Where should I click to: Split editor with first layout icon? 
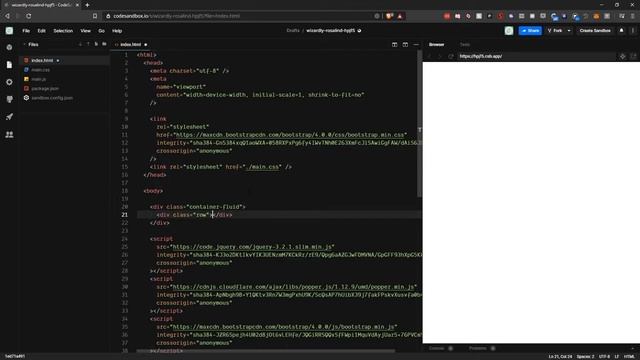pyautogui.click(x=394, y=44)
